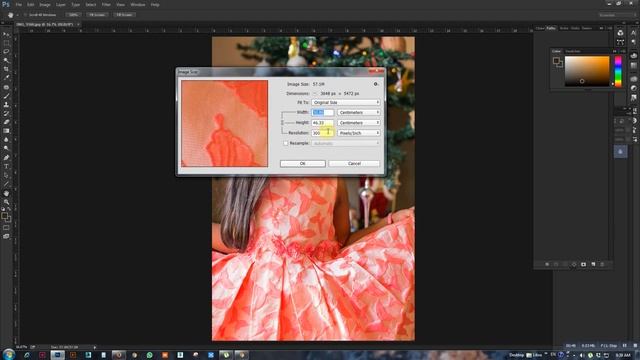Select the Eraser tool
The height and width of the screenshot is (360, 640).
click(6, 122)
